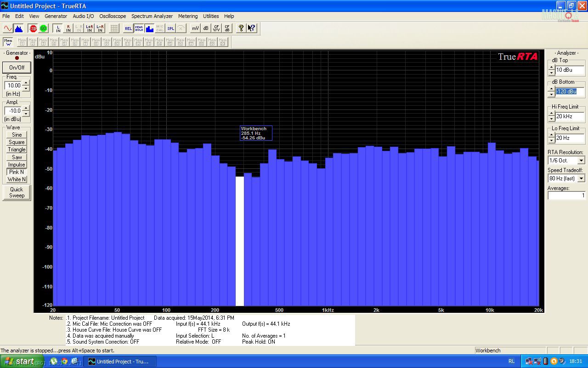This screenshot has height=368, width=588.
Task: Select the L IN left input icon
Action: click(x=58, y=29)
